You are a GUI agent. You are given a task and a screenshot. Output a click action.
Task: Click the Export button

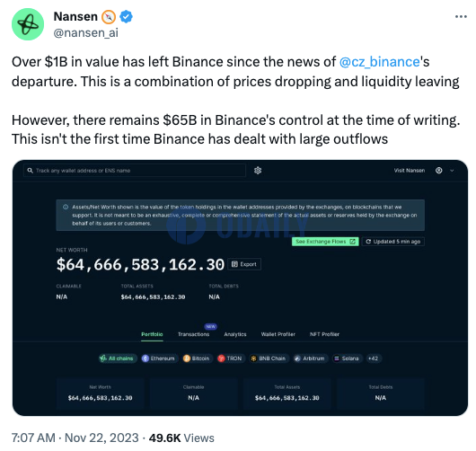pos(244,264)
